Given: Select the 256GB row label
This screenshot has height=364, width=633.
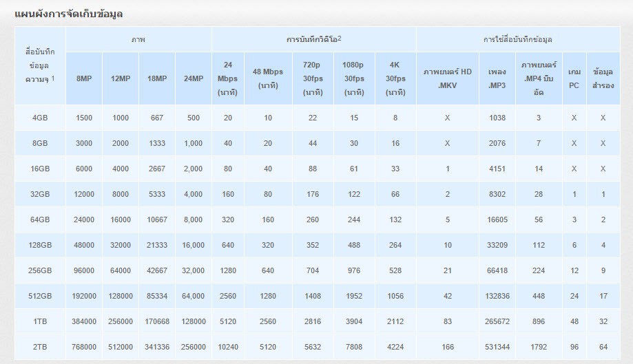Looking at the screenshot, I should click(x=40, y=270).
